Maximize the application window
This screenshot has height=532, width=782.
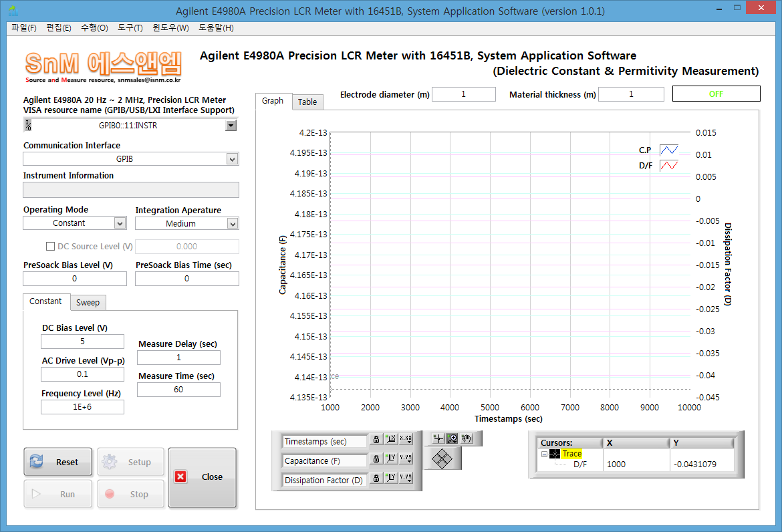click(737, 7)
